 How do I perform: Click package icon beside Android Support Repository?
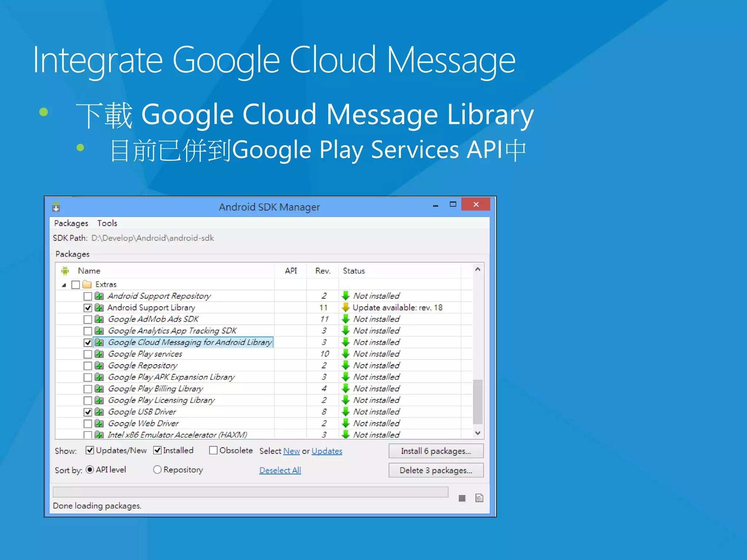[99, 296]
